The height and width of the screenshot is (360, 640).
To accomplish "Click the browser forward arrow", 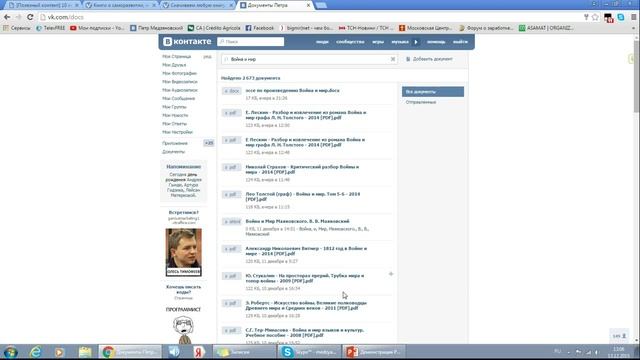I will (x=18, y=17).
